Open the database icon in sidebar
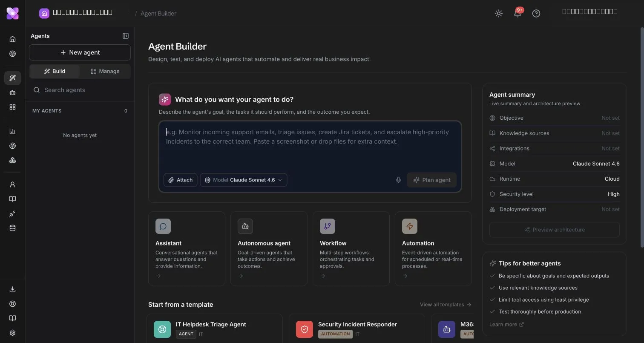Viewport: 644px width, 343px height. pos(12,228)
